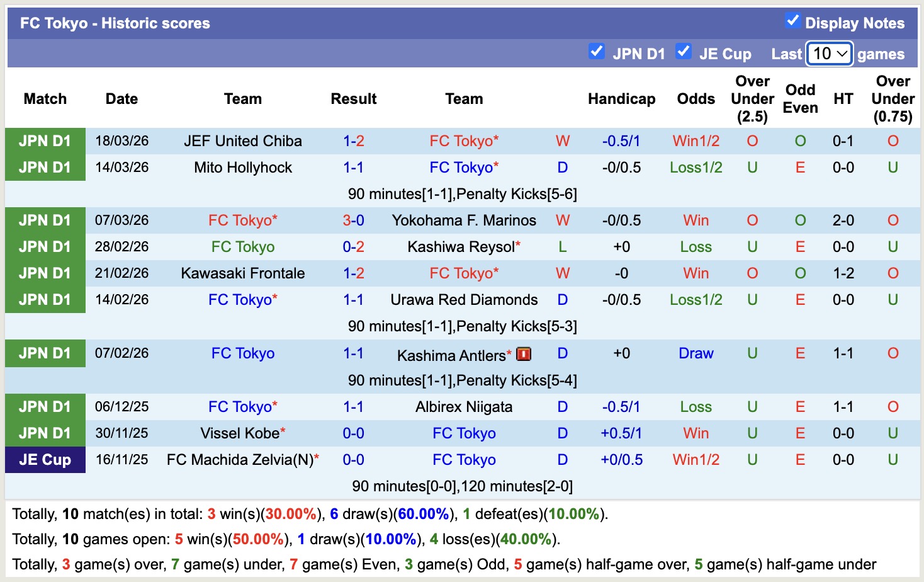Click the JPN D1 badge on the Kashiwa Reysol row
Image resolution: width=924 pixels, height=582 pixels.
point(45,247)
